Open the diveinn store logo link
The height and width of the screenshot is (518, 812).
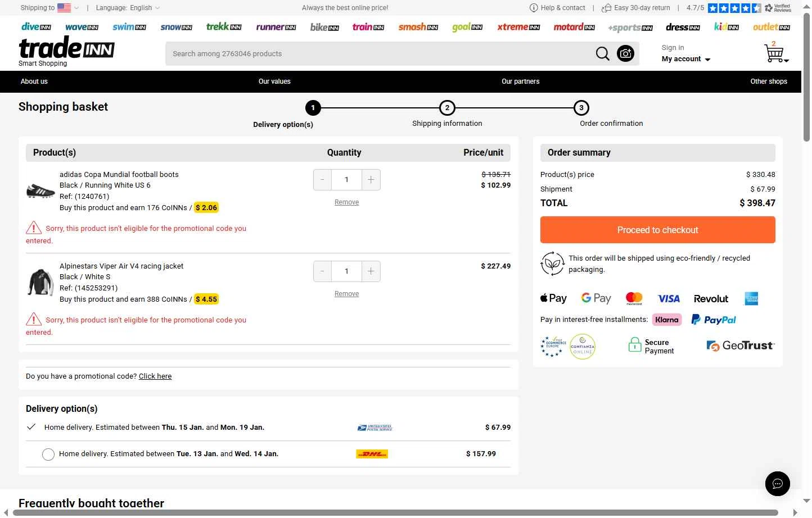click(36, 27)
